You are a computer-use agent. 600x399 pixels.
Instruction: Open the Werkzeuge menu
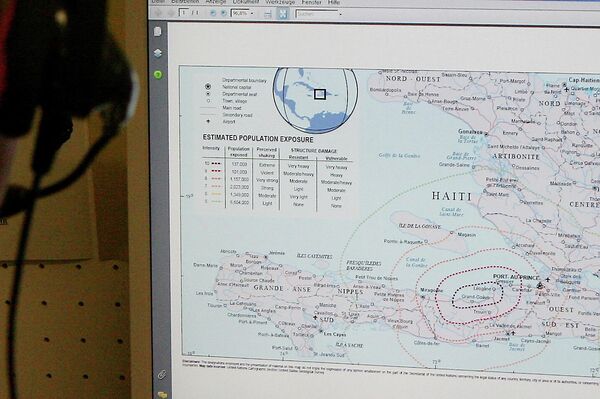click(x=280, y=2)
